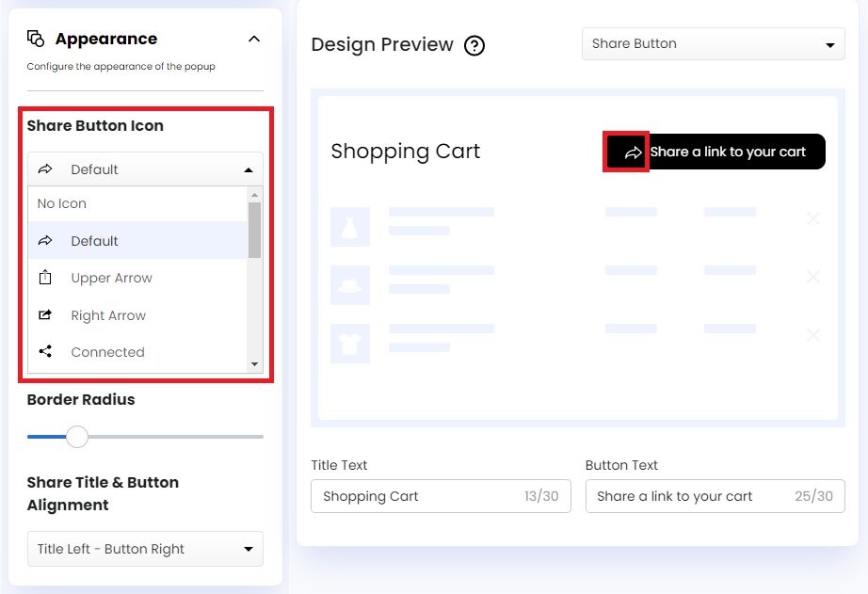Image resolution: width=868 pixels, height=594 pixels.
Task: Select the Right Arrow share icon option
Action: click(109, 315)
